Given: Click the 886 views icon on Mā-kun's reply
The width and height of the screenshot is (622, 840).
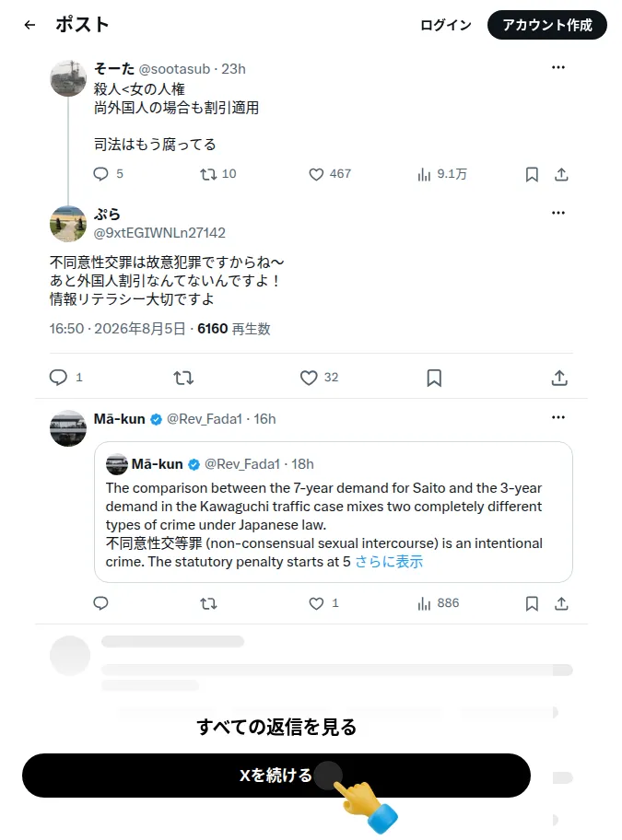Looking at the screenshot, I should [x=424, y=604].
